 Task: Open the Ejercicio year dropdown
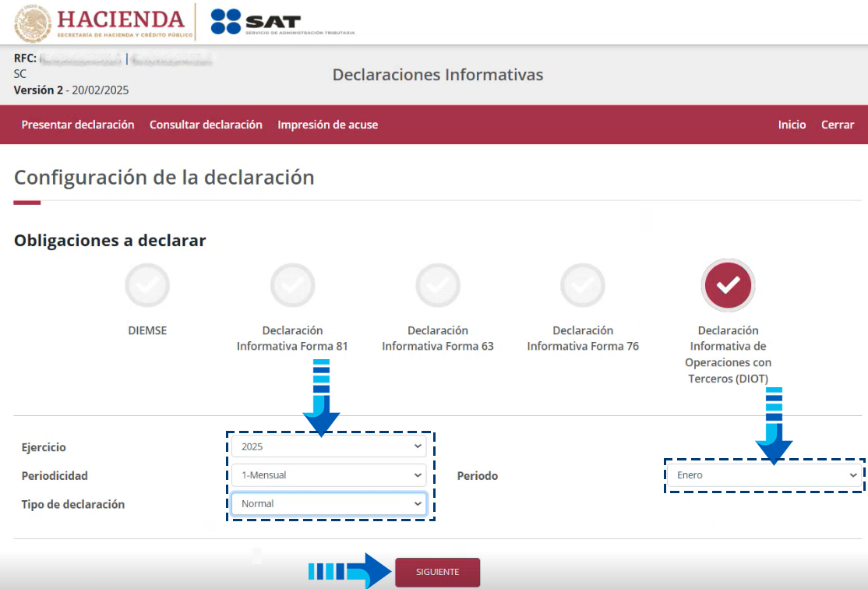(329, 446)
